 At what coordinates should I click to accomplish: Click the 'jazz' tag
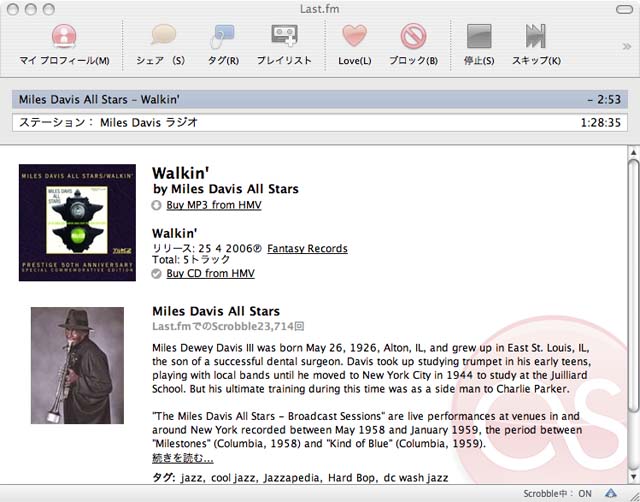193,478
